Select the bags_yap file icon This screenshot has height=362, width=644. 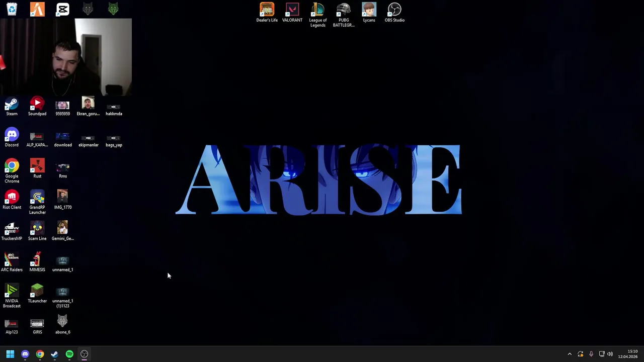(114, 141)
